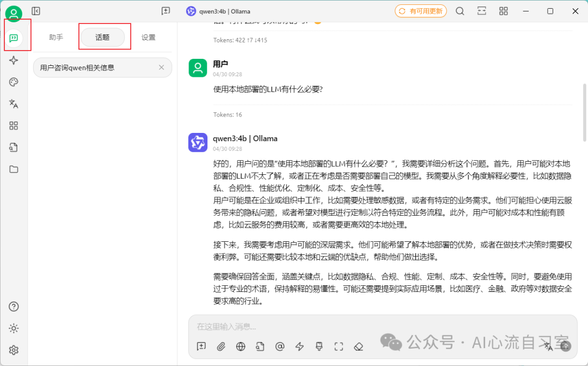This screenshot has height=366, width=588.
Task: Click the qwen3:4b message avatar
Action: tap(198, 142)
